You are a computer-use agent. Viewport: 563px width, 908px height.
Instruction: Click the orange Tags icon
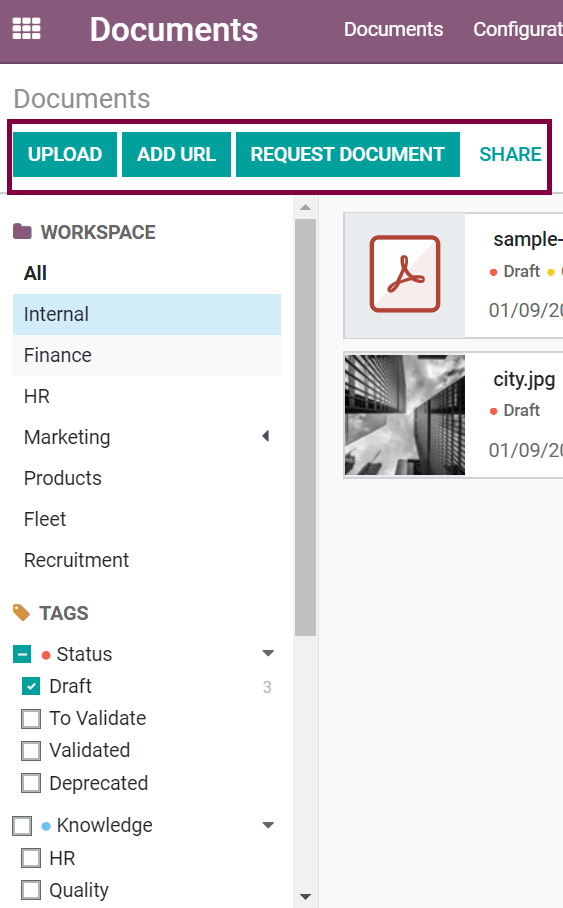click(21, 613)
